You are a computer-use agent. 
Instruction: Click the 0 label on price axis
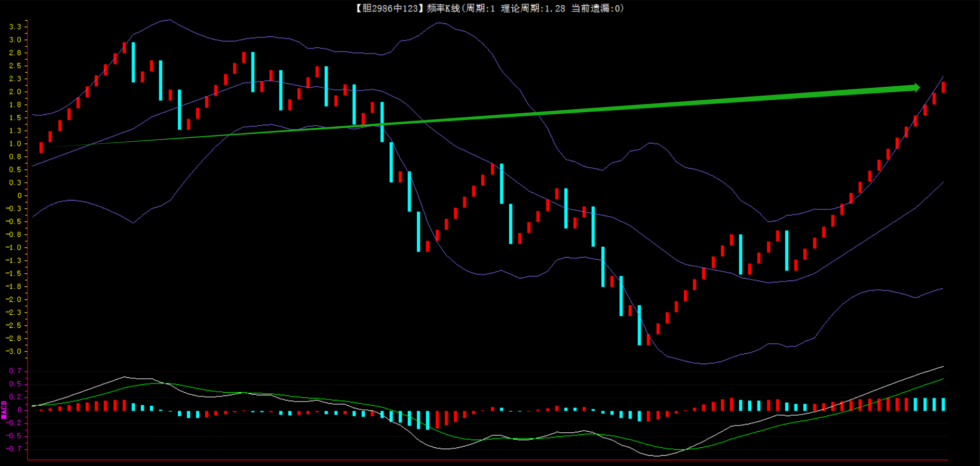point(20,196)
